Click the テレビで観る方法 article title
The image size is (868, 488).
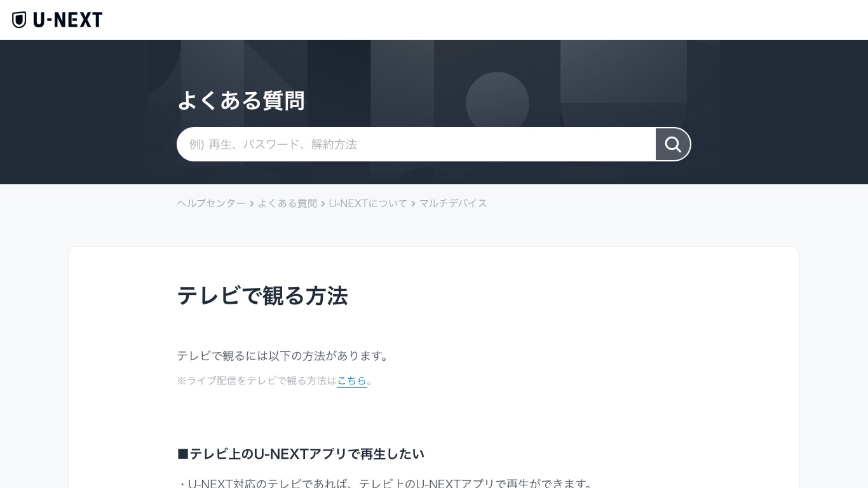tap(262, 296)
